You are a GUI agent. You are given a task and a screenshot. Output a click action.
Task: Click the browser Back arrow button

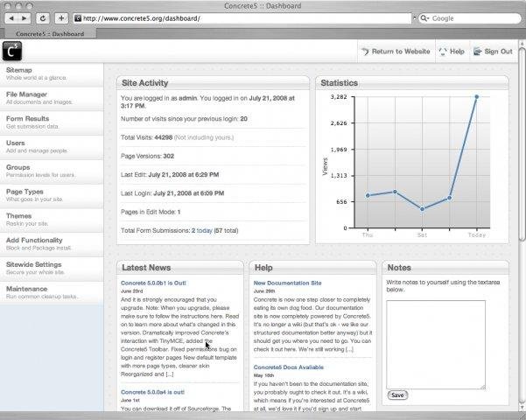(11, 18)
